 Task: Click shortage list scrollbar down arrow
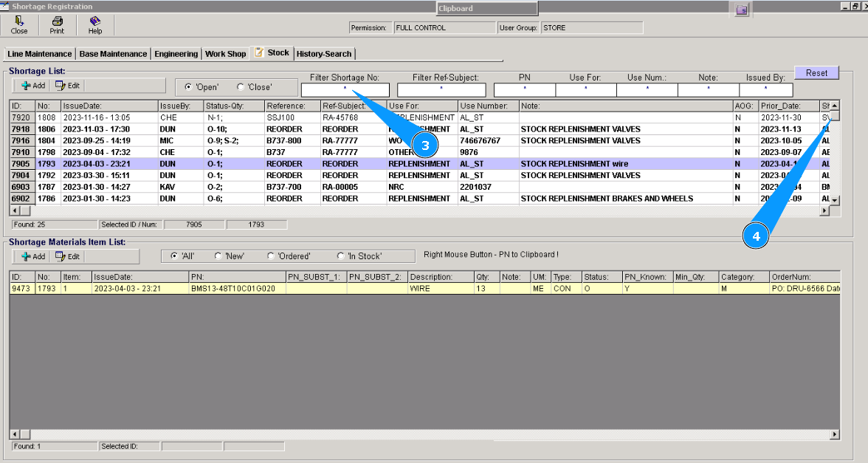pyautogui.click(x=835, y=200)
